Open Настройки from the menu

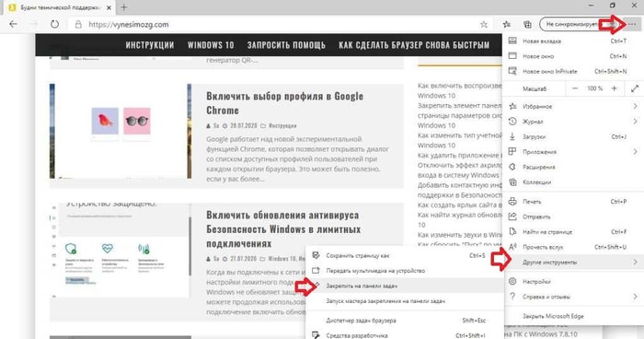[x=573, y=281]
